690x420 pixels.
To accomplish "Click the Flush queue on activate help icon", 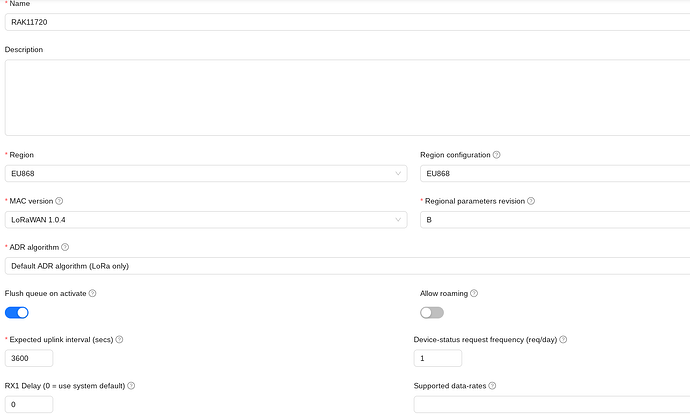I will [x=92, y=293].
